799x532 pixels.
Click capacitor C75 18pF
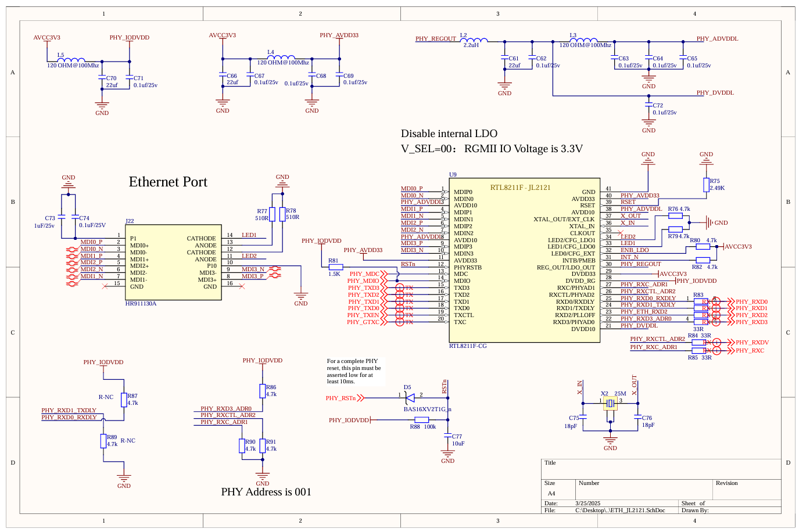pyautogui.click(x=583, y=417)
